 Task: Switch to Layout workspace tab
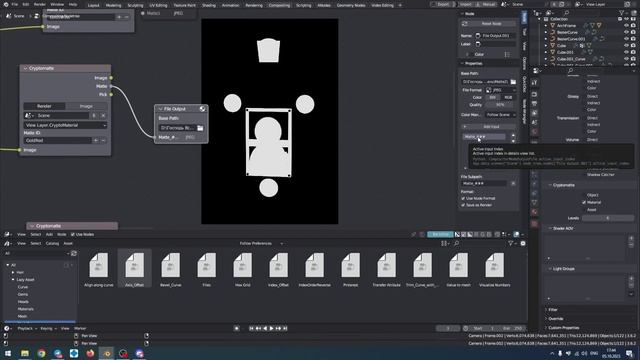point(93,5)
